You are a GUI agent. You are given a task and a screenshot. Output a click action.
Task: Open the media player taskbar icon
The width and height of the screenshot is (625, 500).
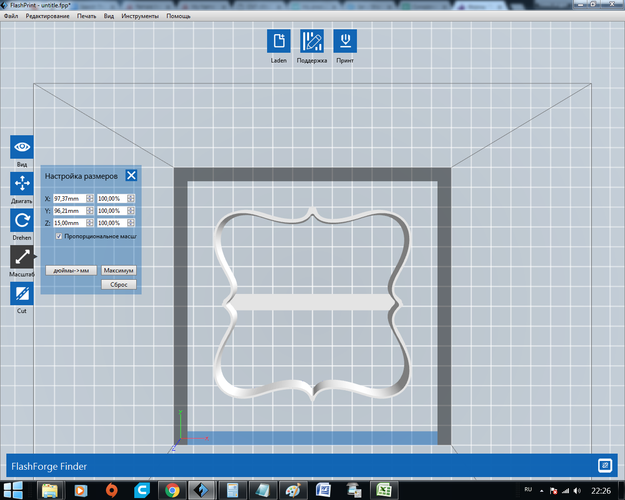click(81, 490)
